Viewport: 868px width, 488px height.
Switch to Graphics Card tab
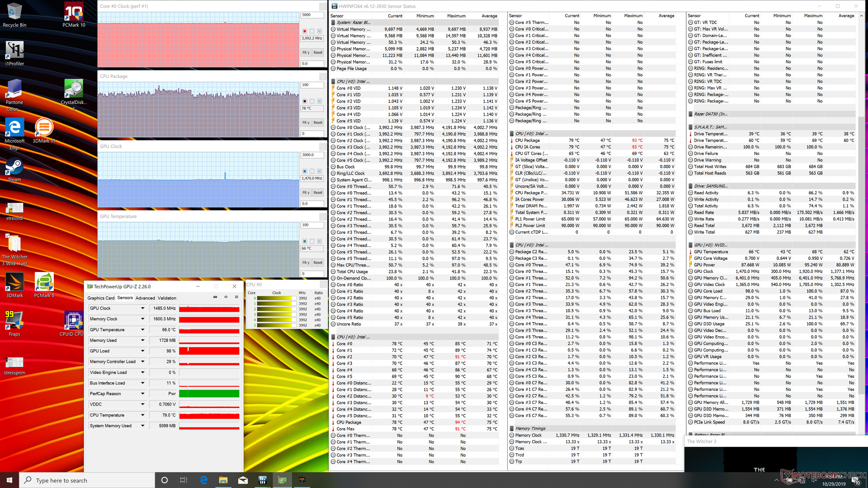[x=101, y=298]
